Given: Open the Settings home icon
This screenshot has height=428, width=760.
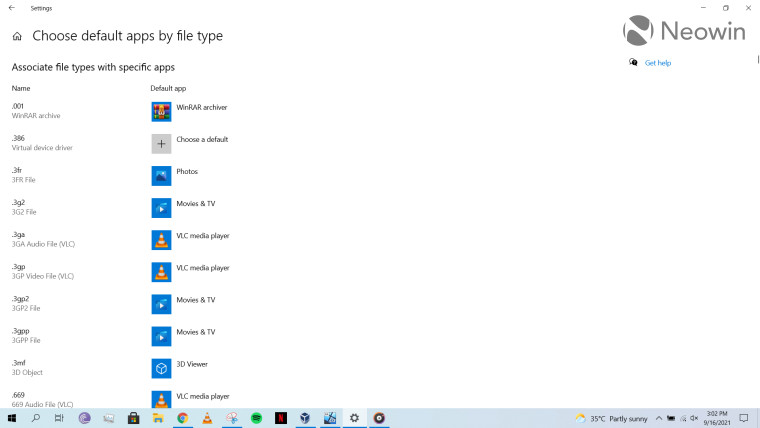Looking at the screenshot, I should pyautogui.click(x=17, y=36).
